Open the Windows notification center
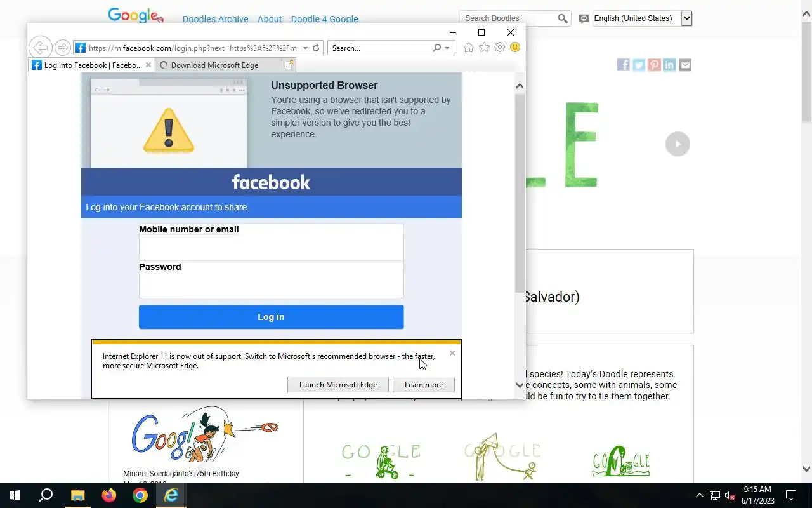This screenshot has height=508, width=812. [791, 495]
